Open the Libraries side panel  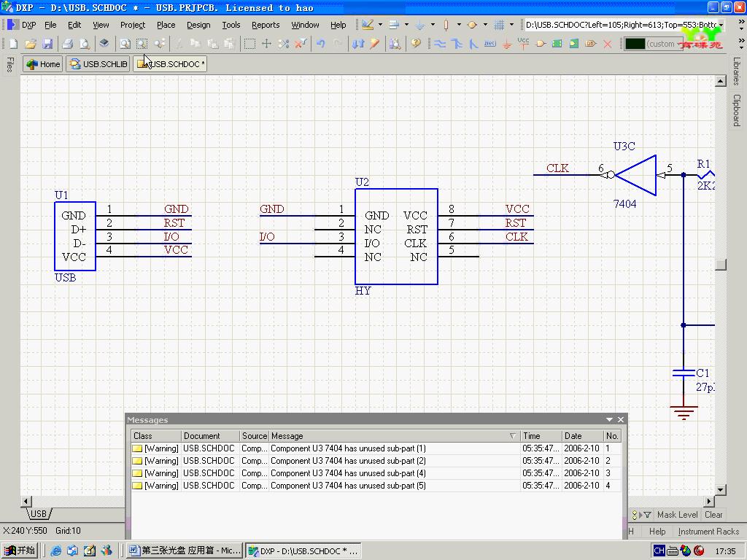coord(737,71)
